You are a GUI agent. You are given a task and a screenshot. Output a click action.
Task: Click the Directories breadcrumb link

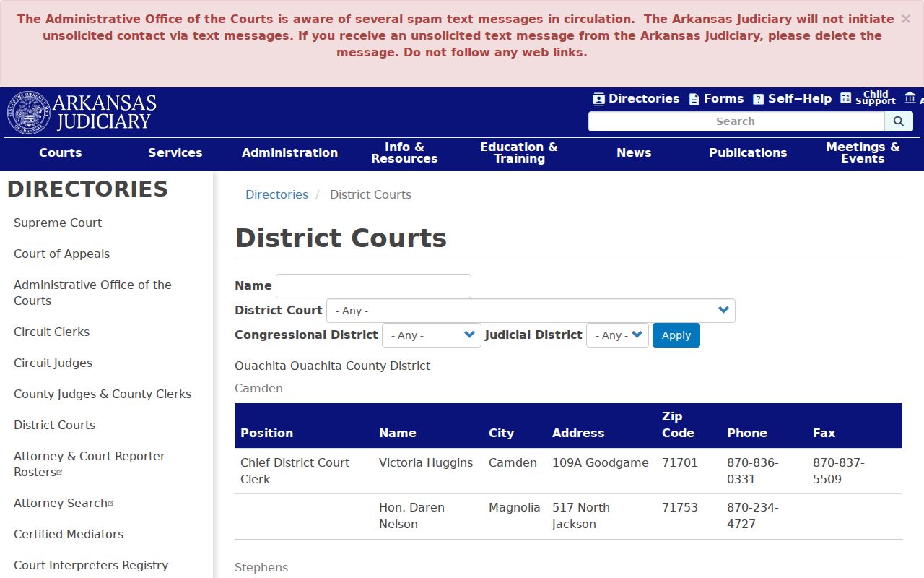tap(276, 194)
